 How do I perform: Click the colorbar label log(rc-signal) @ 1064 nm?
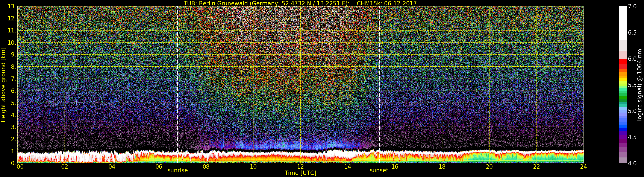coord(639,85)
